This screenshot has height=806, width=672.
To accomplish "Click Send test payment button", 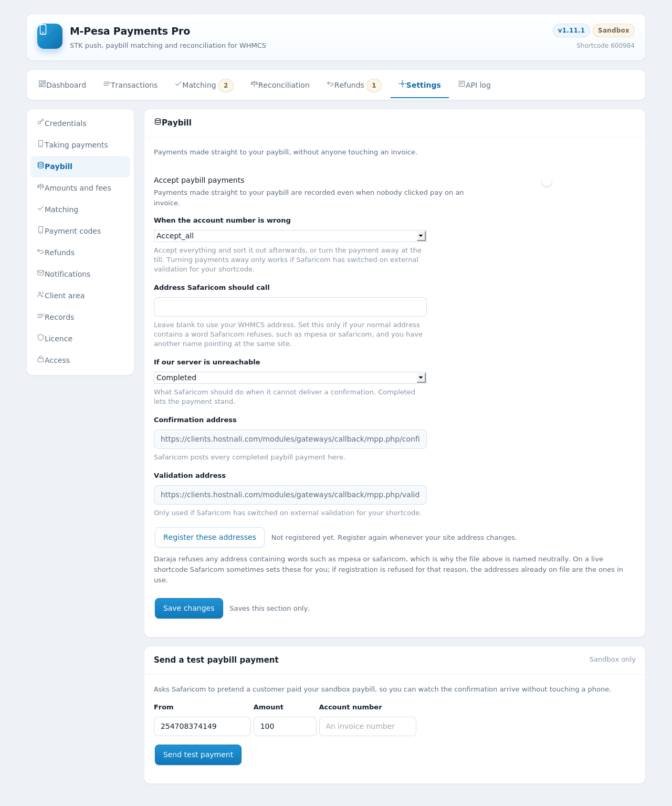I will 198,755.
